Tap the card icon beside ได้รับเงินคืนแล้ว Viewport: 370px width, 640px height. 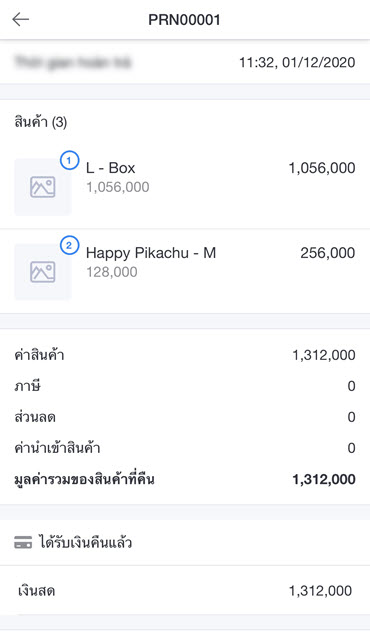pyautogui.click(x=23, y=543)
